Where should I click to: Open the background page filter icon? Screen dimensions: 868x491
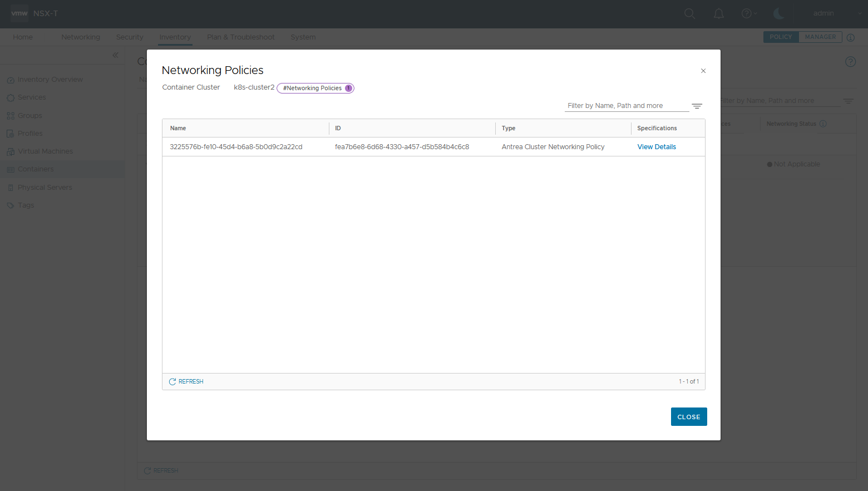pyautogui.click(x=848, y=101)
